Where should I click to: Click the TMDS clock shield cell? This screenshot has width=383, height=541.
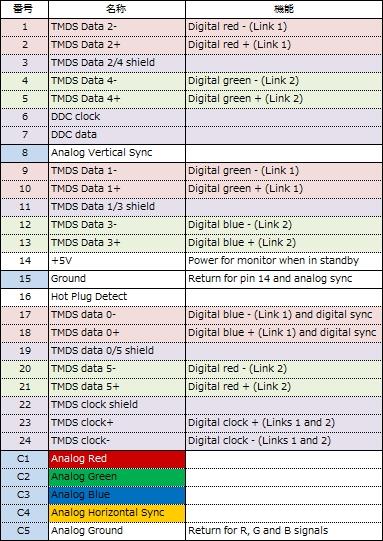click(x=117, y=405)
